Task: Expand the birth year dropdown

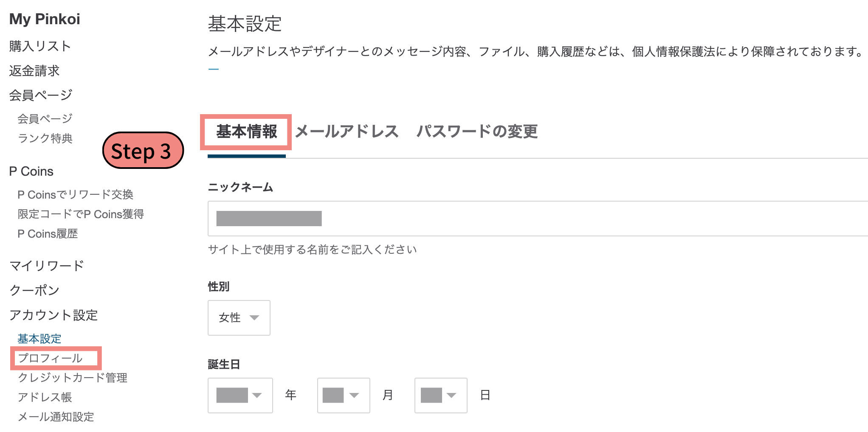Action: pyautogui.click(x=240, y=395)
